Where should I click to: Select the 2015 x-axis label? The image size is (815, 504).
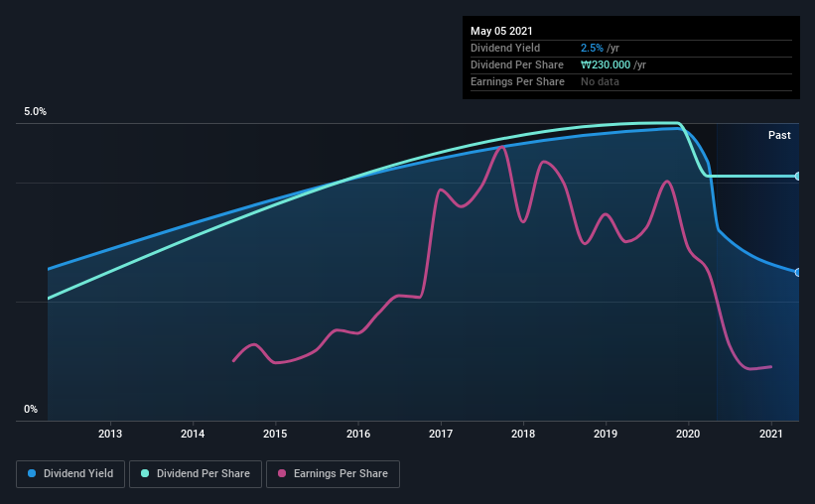pos(275,434)
